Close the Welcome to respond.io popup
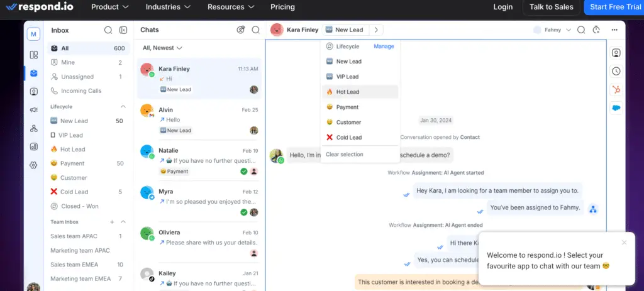The image size is (644, 291). pyautogui.click(x=625, y=243)
